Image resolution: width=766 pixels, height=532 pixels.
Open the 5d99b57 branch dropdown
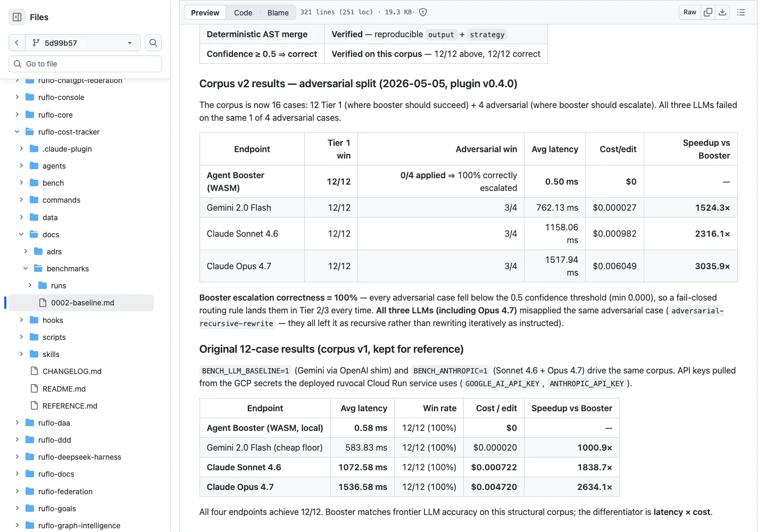point(82,43)
